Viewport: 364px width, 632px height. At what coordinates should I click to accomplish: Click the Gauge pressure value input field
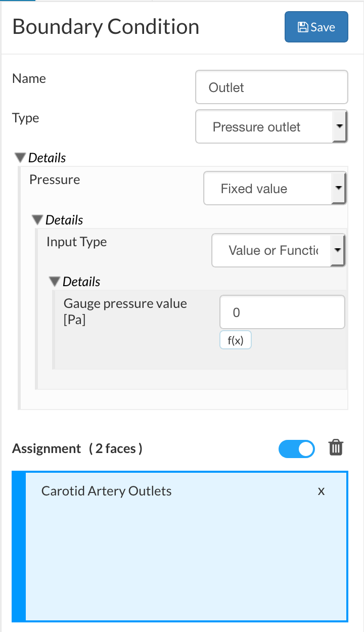(x=282, y=313)
